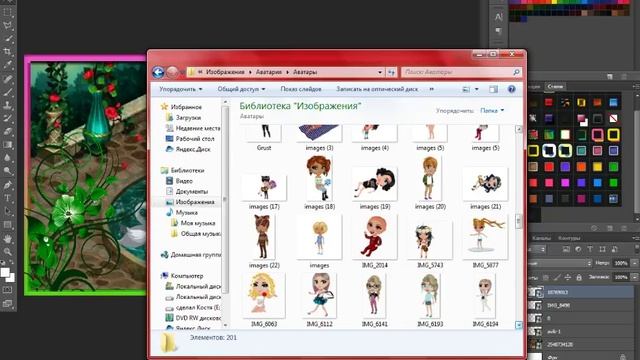
Task: Toggle lock all padlock in Layers panel
Action: click(x=579, y=278)
